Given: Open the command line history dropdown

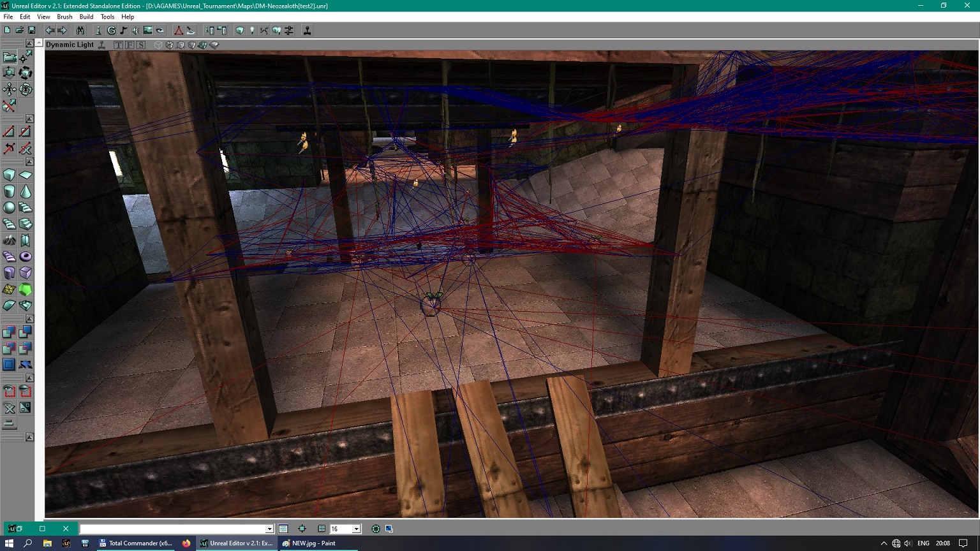Looking at the screenshot, I should pos(269,529).
